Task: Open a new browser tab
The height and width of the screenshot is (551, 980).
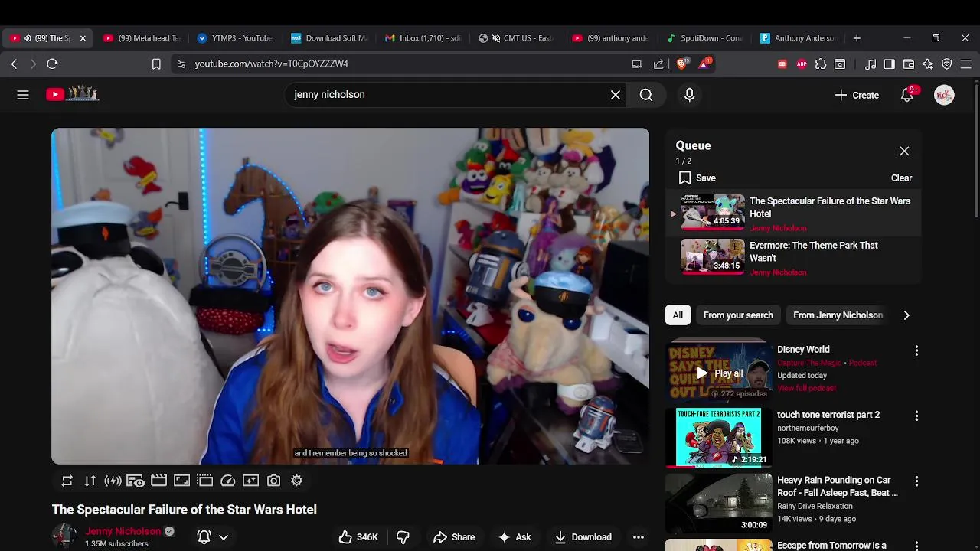Action: 857,38
